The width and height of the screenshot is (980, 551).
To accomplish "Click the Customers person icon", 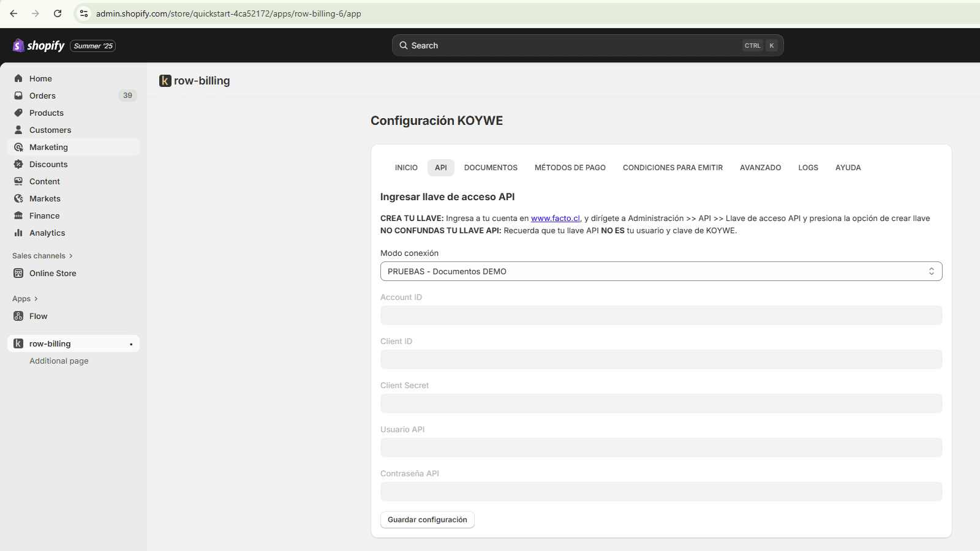I will click(18, 130).
